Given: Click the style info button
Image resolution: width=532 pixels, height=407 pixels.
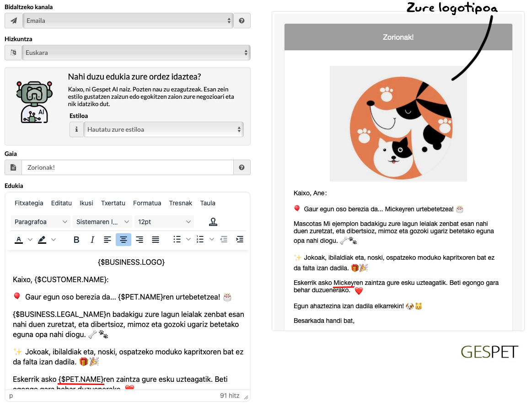Looking at the screenshot, I should 76,129.
